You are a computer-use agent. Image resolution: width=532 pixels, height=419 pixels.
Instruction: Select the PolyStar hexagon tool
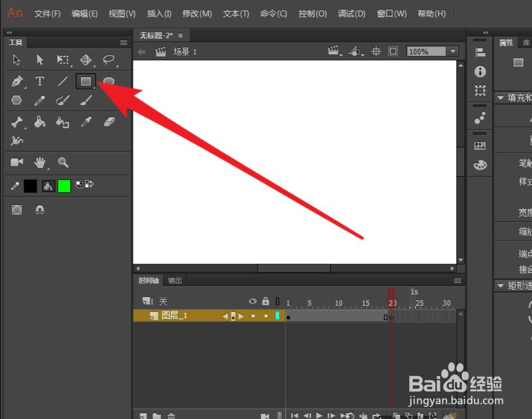pyautogui.click(x=17, y=100)
